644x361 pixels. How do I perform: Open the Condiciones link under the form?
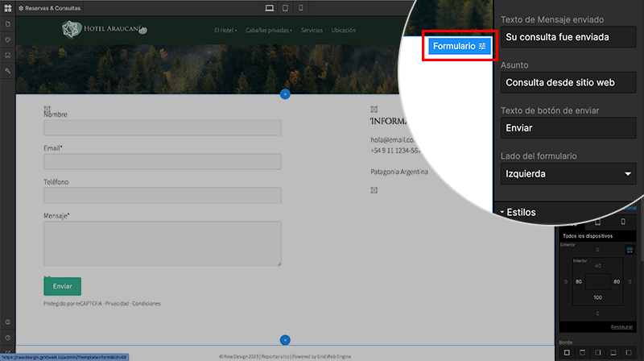pyautogui.click(x=147, y=304)
